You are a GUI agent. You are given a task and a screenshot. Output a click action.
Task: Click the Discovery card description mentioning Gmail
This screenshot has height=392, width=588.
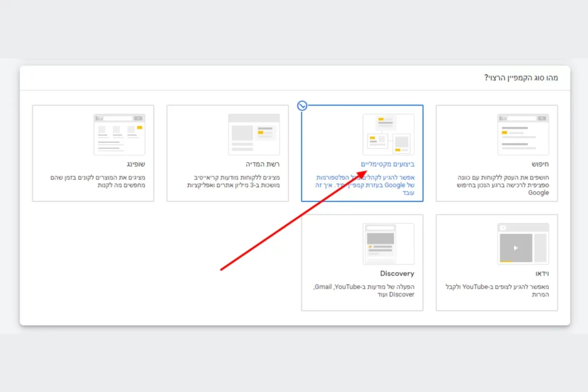coord(364,291)
